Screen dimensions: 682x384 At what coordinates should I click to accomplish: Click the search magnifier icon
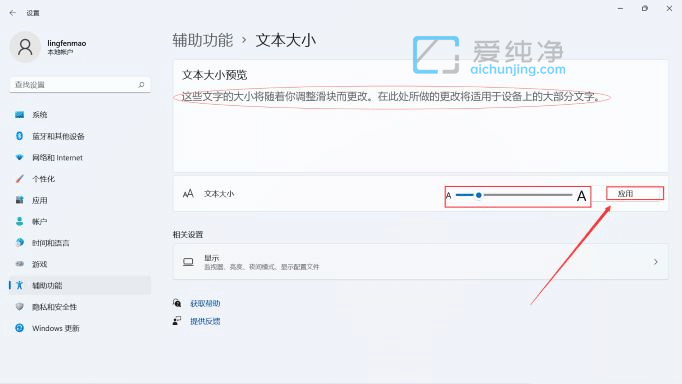(x=141, y=85)
